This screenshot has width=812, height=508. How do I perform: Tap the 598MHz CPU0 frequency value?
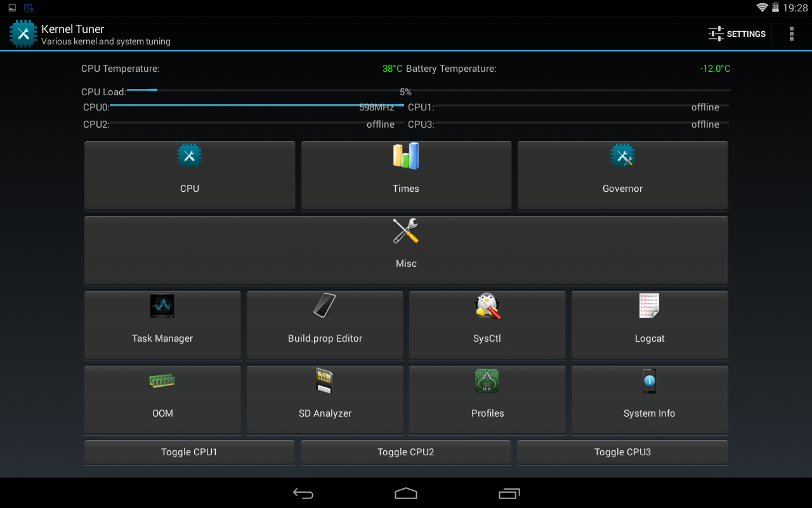[x=377, y=107]
